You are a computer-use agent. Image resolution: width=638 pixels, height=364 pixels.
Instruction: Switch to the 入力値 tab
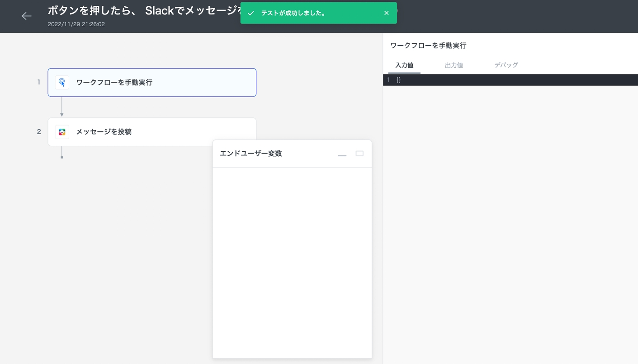tap(404, 65)
